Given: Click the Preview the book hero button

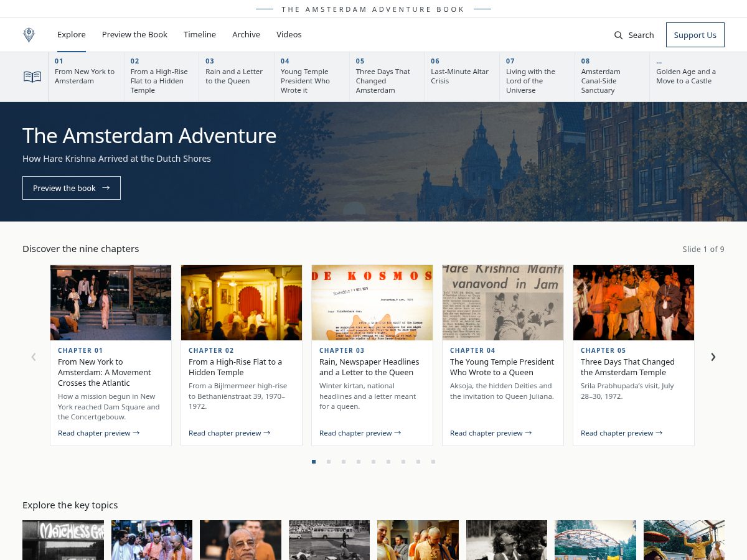Looking at the screenshot, I should coord(72,188).
